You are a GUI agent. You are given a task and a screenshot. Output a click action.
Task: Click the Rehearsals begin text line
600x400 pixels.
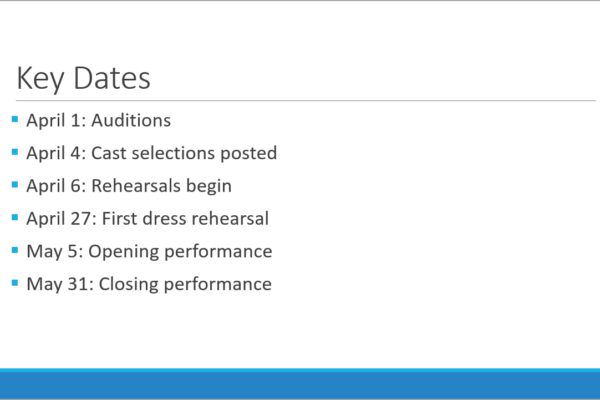[x=161, y=186]
